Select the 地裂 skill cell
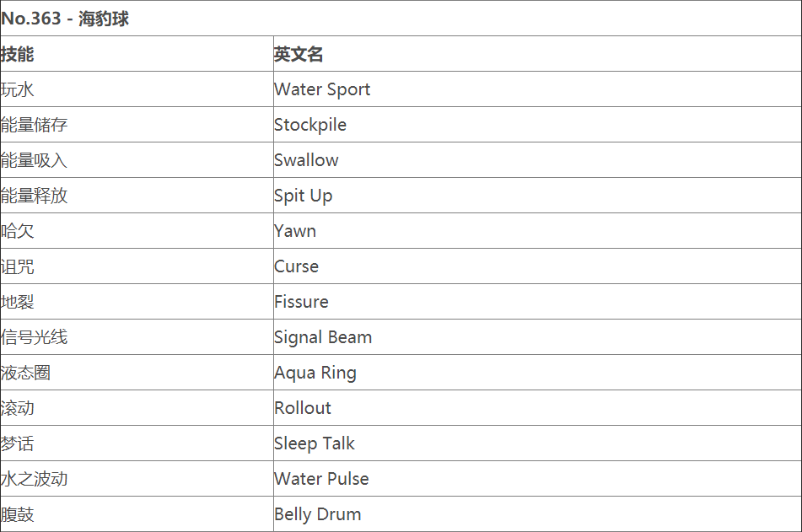Viewport: 802px width, 532px height. point(18,302)
